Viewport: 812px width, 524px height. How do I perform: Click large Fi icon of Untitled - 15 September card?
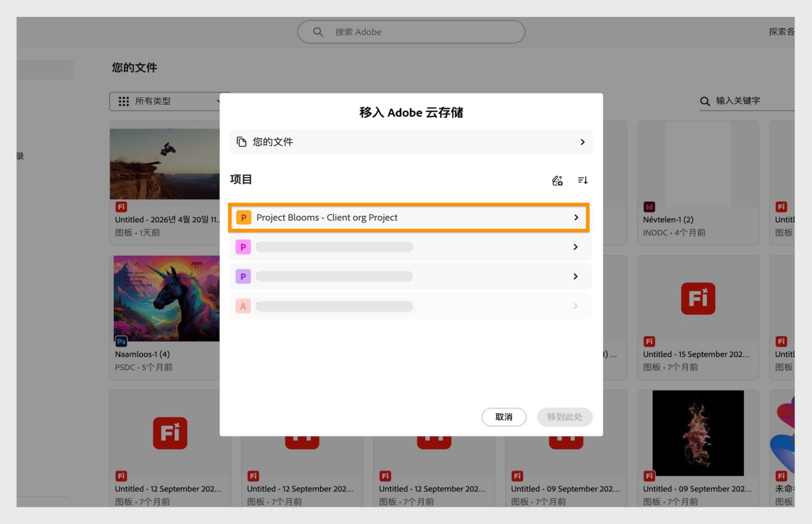698,298
